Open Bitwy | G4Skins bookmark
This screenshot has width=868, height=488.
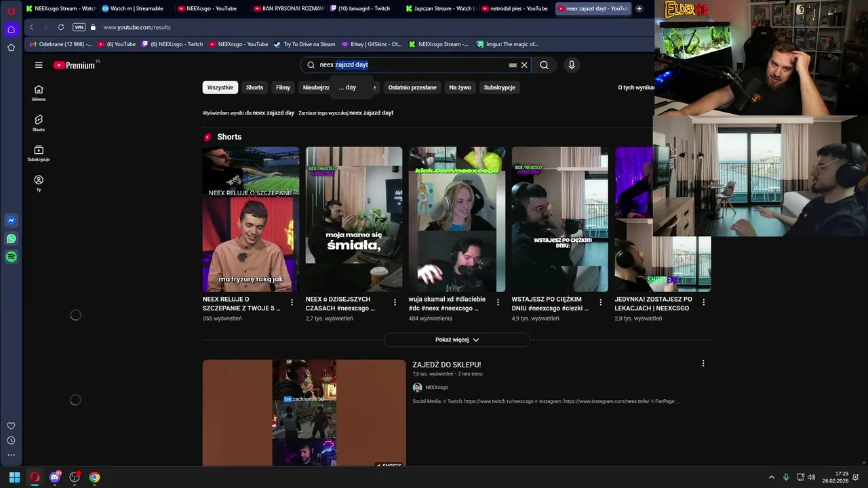point(372,44)
